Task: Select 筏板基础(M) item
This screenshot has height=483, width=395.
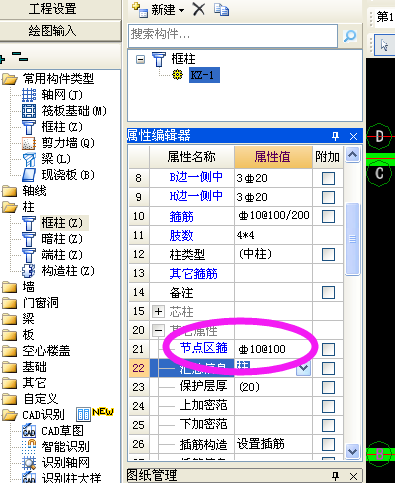Action: click(64, 111)
